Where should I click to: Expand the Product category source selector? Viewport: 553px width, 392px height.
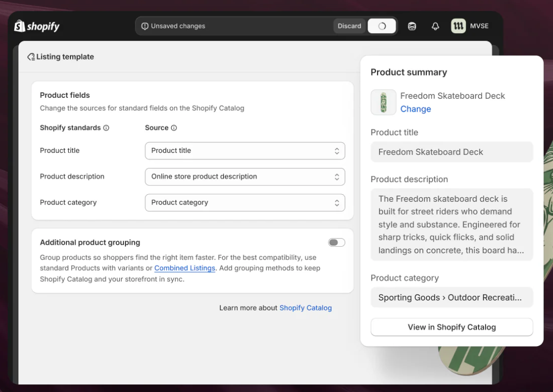(x=245, y=202)
